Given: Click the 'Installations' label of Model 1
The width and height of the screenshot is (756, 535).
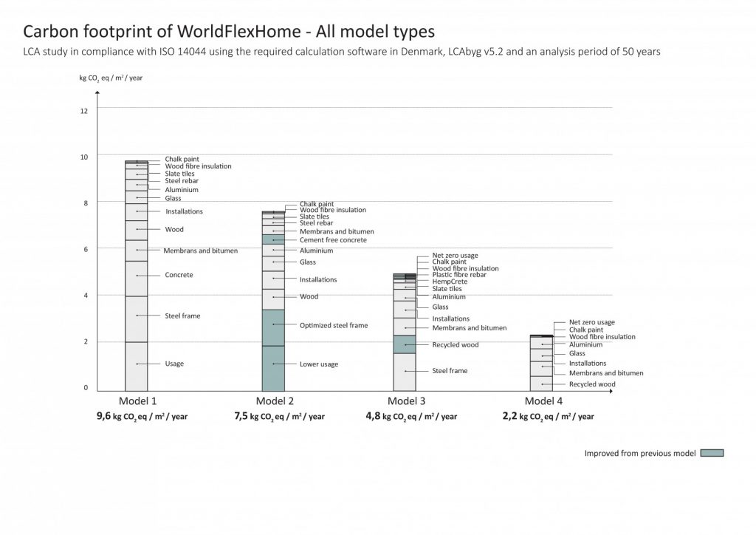Looking at the screenshot, I should point(184,212).
